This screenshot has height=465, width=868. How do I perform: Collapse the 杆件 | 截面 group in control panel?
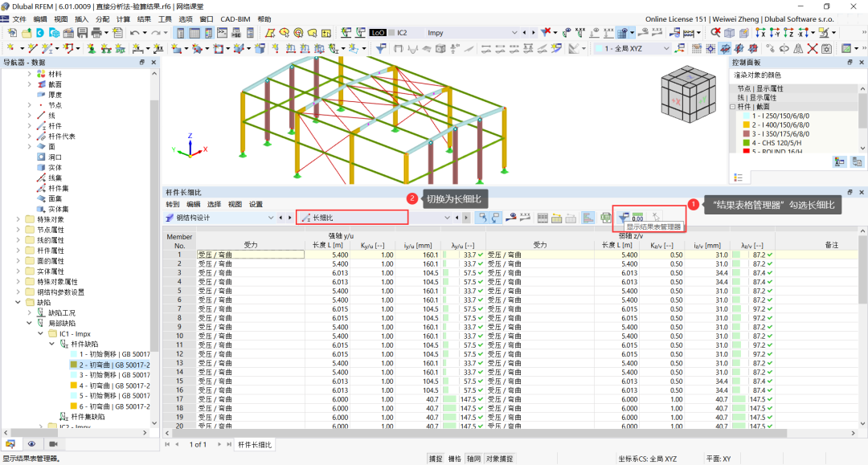(x=733, y=107)
